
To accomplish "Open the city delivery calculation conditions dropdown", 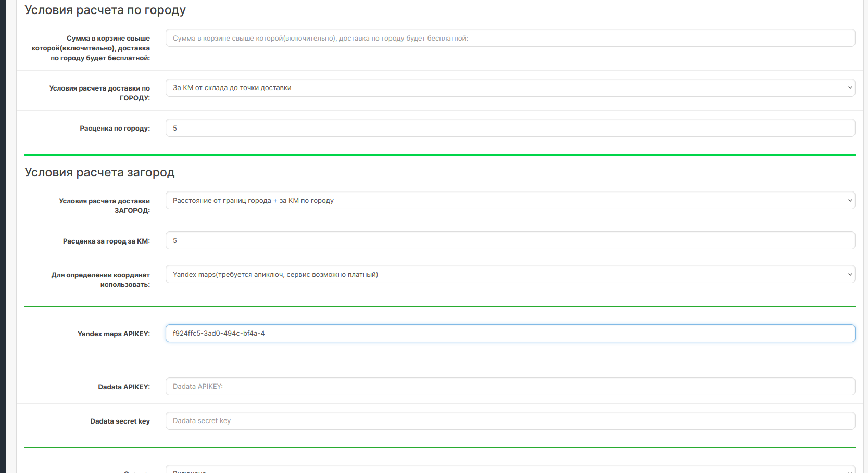I will (510, 88).
